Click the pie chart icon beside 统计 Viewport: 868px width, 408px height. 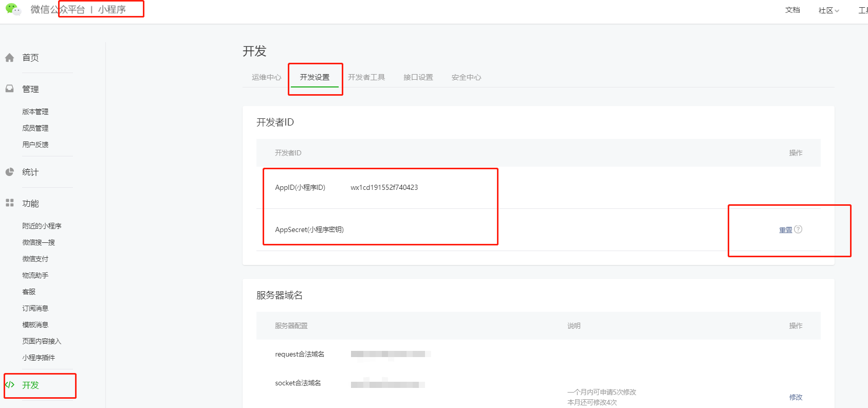click(10, 172)
